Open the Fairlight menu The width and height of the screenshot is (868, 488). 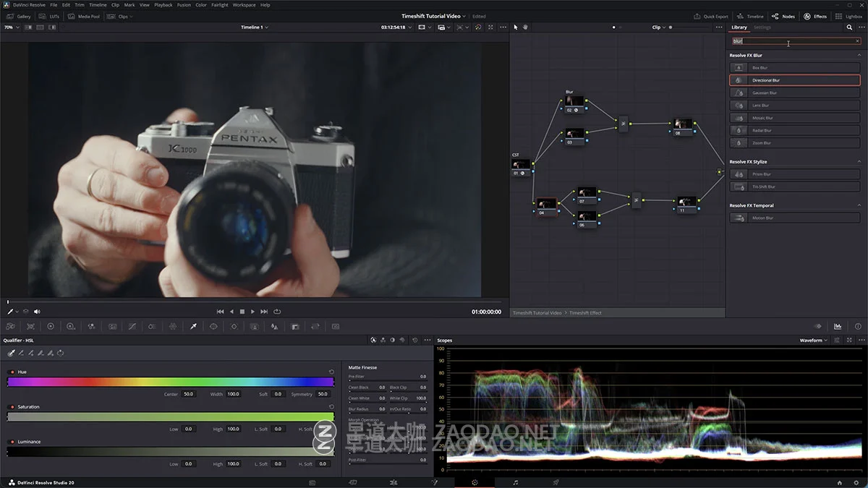pos(220,4)
